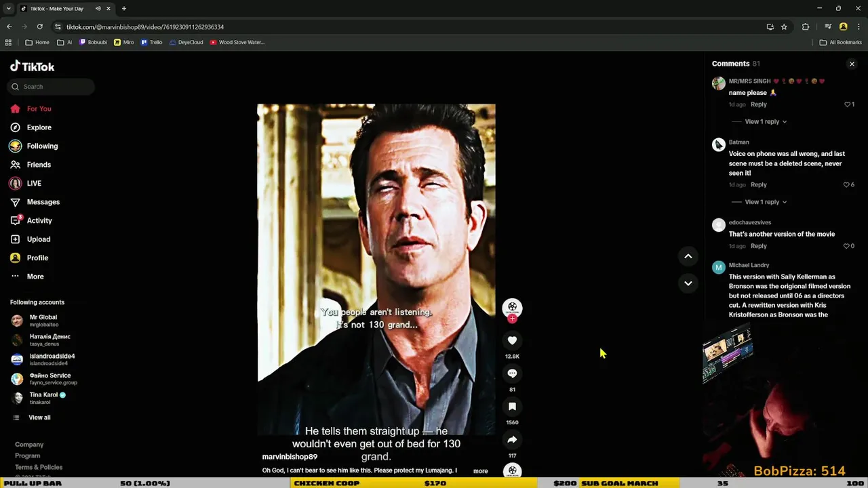868x488 pixels.
Task: Share the video via arrow icon
Action: 512,440
